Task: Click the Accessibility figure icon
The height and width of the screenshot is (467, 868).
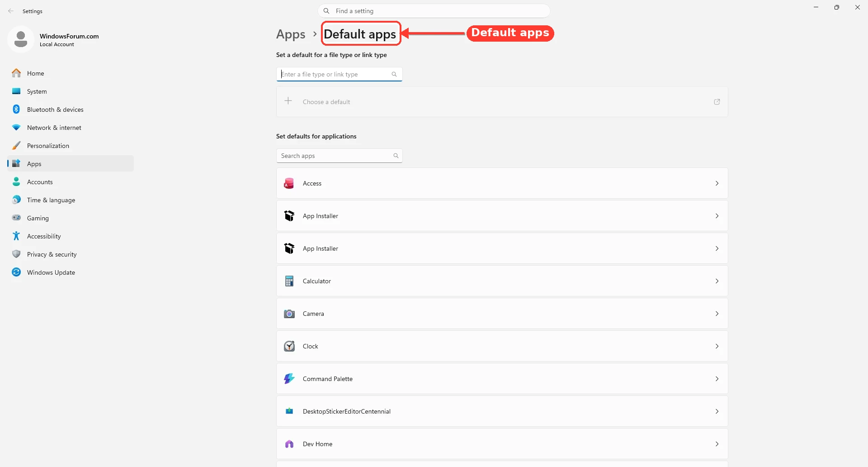Action: (x=16, y=236)
